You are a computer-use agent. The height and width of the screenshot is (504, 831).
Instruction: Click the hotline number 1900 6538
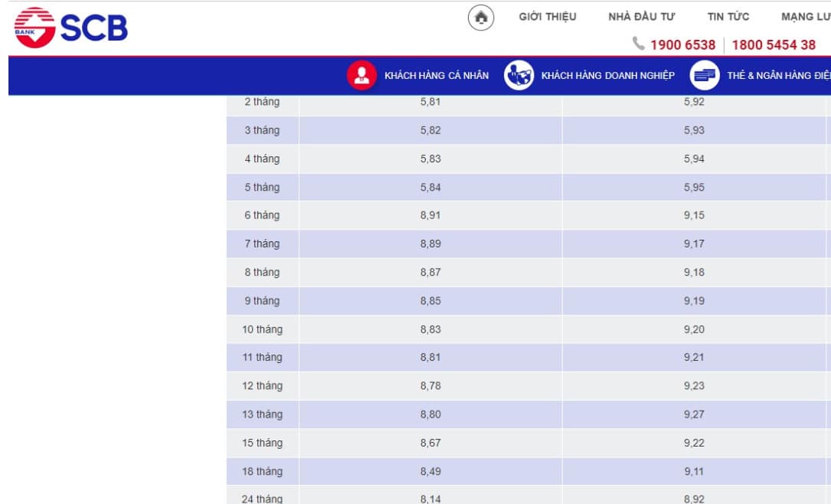tap(682, 44)
